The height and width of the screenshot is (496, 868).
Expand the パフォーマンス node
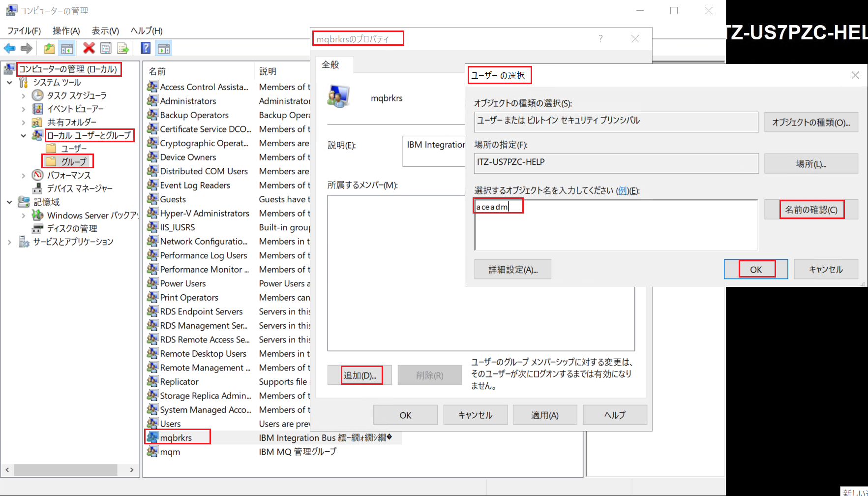(23, 175)
